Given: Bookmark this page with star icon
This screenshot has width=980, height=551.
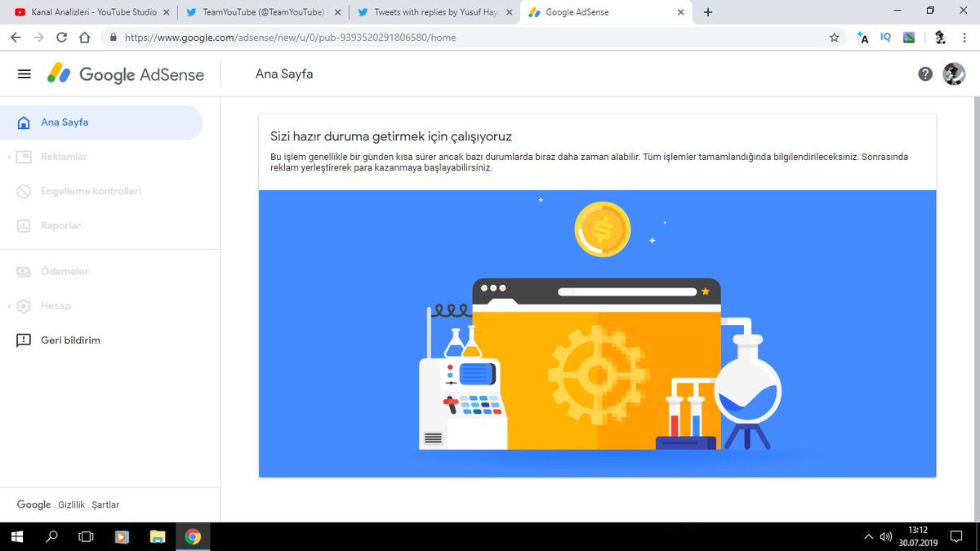Looking at the screenshot, I should coord(834,38).
